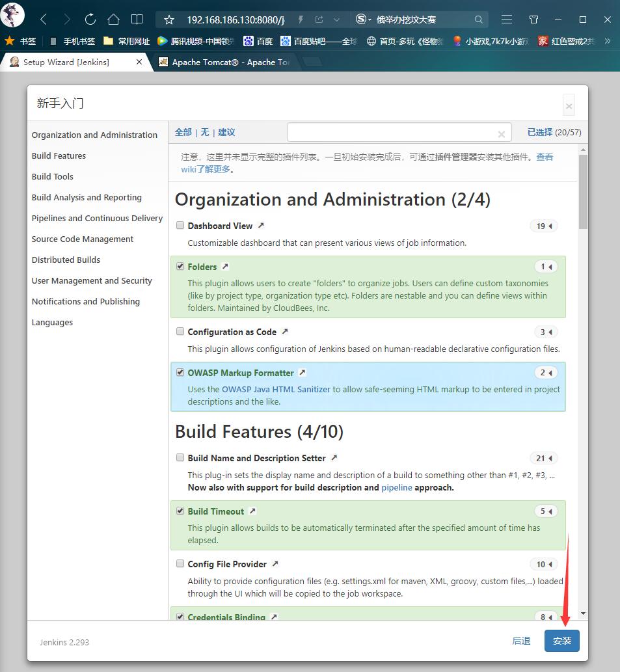Viewport: 620px width, 672px height.
Task: Close the Setup Wizard Jenkins tab
Action: click(x=139, y=62)
